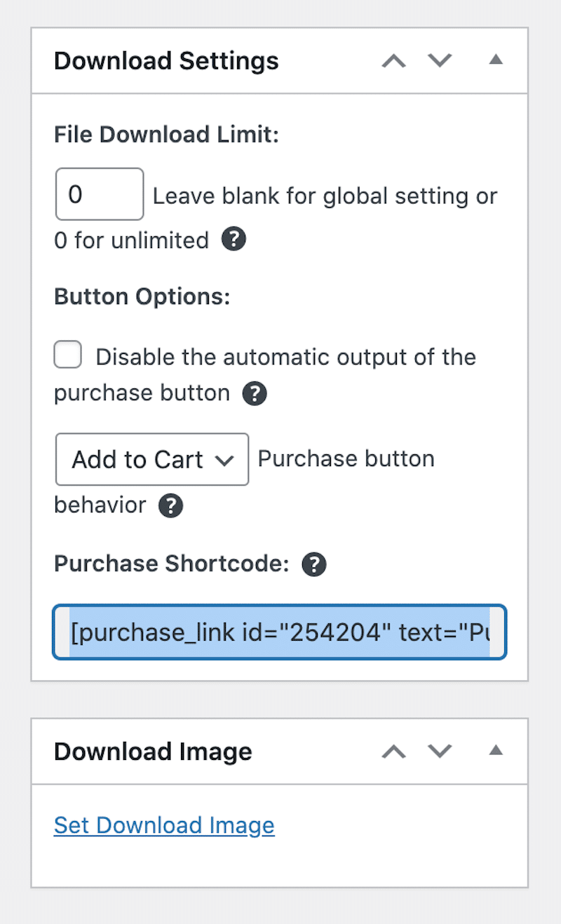
Task: Open the Add to Cart behavior dropdown
Action: coord(152,460)
